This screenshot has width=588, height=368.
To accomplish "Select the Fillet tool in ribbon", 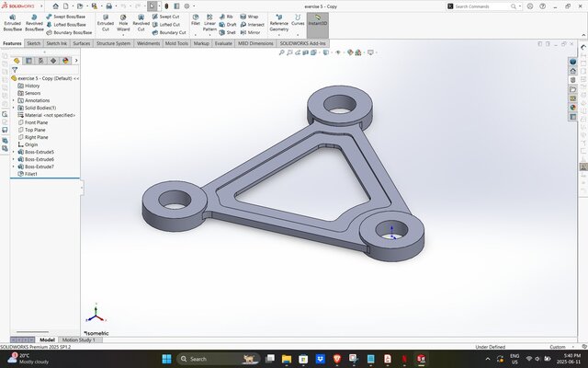I will pyautogui.click(x=196, y=21).
